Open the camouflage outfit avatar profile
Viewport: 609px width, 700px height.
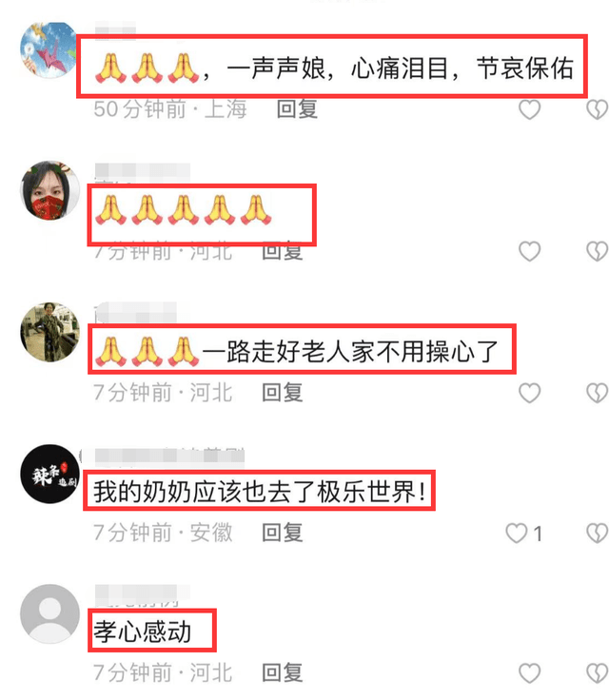pos(49,332)
